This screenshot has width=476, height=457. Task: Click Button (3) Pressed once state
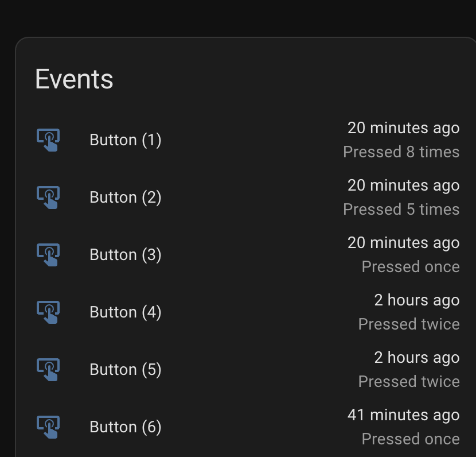pos(411,267)
